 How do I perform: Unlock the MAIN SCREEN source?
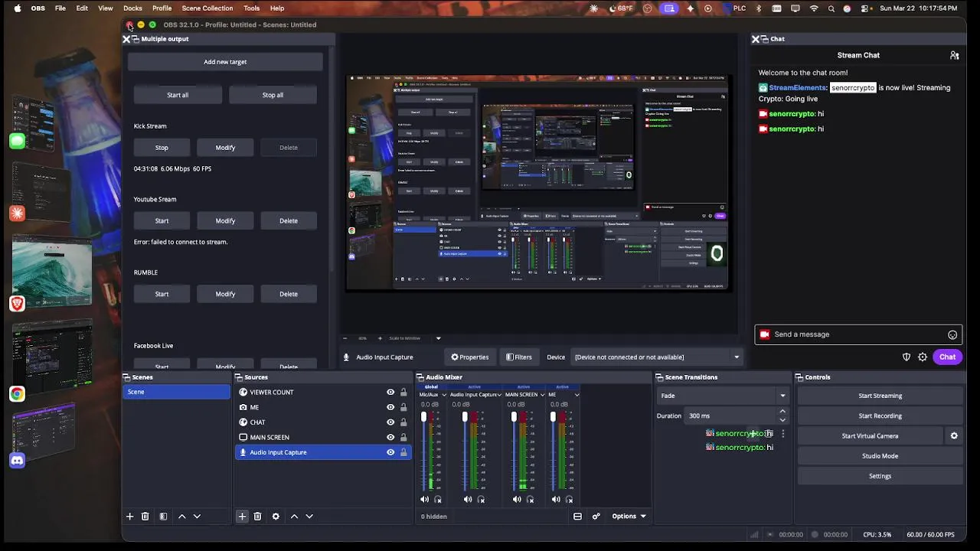point(403,437)
